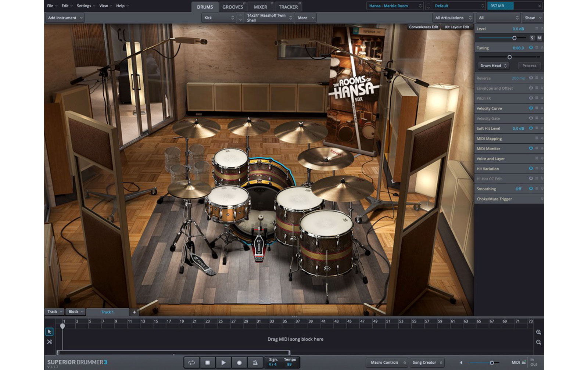The height and width of the screenshot is (370, 588).
Task: Start playback with the play button
Action: (223, 362)
